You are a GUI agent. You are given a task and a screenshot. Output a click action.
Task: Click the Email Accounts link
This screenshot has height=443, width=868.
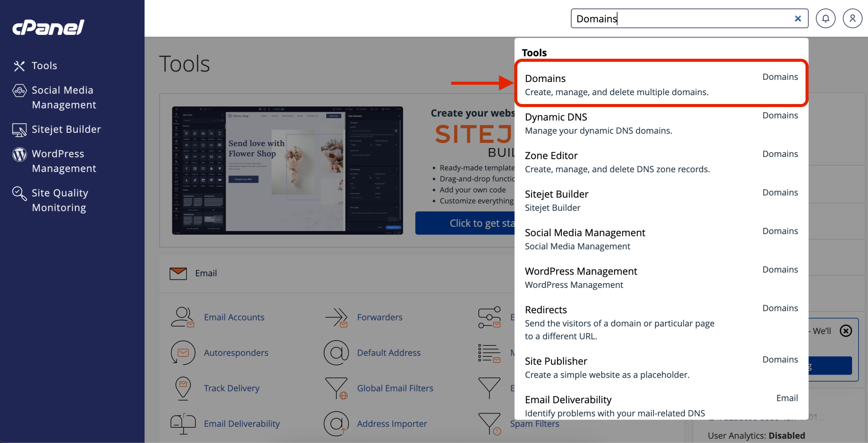click(234, 317)
